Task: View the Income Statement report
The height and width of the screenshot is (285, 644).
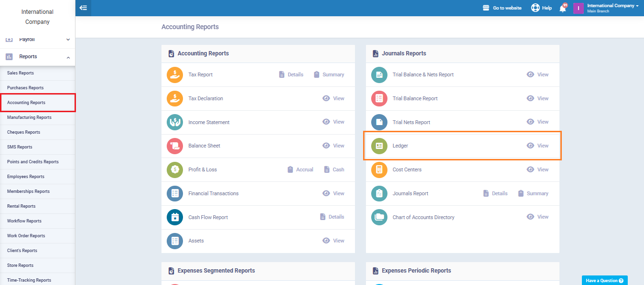Action: (x=333, y=122)
